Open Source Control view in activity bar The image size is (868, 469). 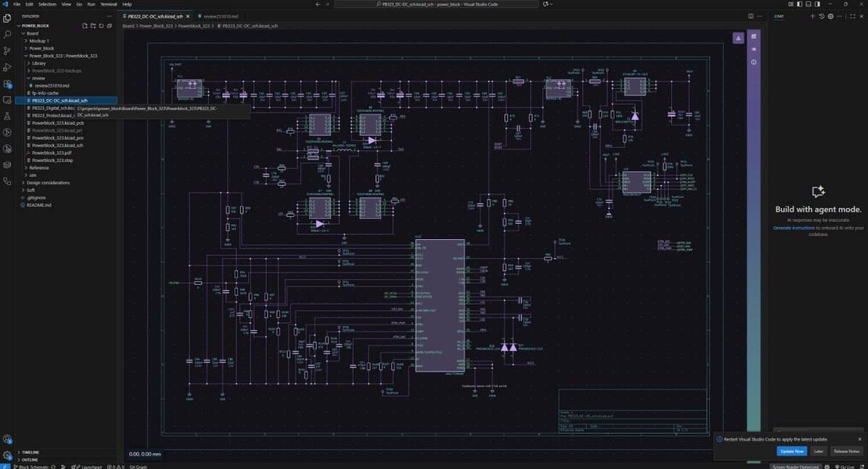coord(7,51)
